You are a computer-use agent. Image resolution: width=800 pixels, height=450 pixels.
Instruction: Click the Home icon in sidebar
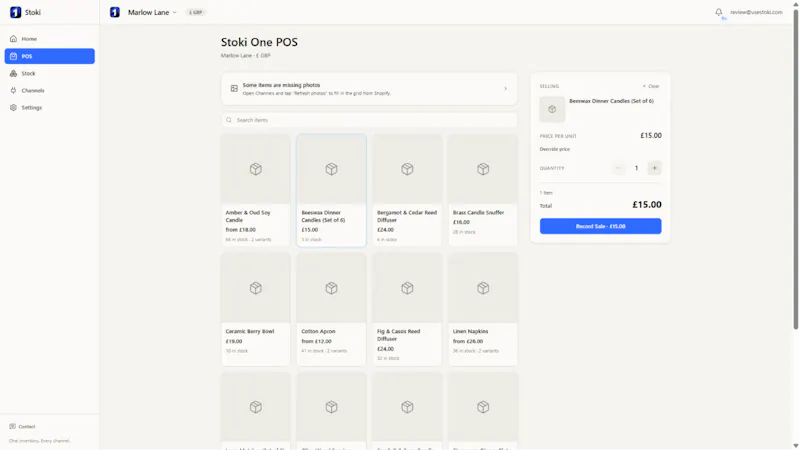point(13,39)
